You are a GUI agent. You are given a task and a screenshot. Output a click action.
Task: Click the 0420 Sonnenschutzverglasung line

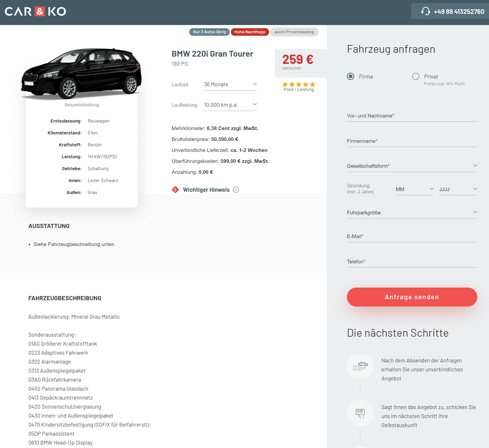(x=65, y=407)
